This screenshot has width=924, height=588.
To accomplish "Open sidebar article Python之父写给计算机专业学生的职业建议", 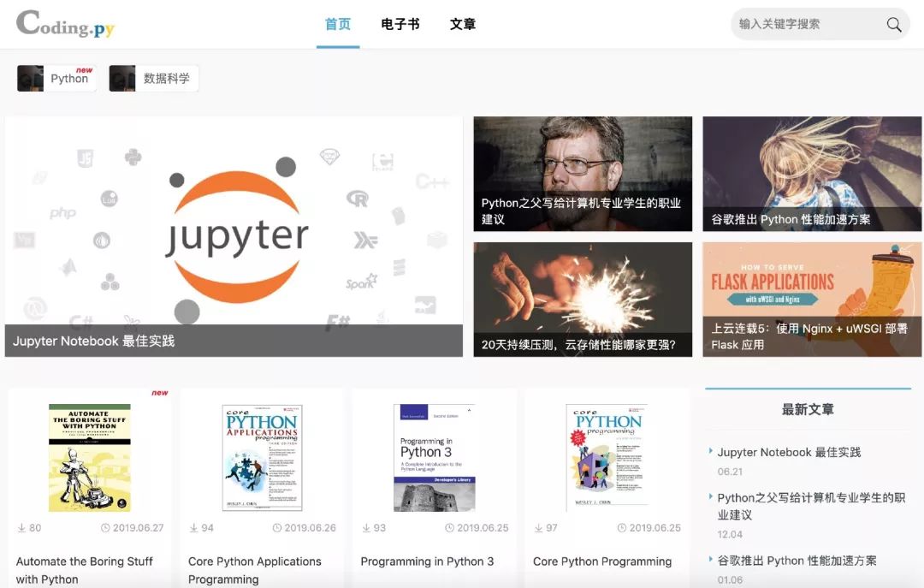I will click(x=811, y=506).
